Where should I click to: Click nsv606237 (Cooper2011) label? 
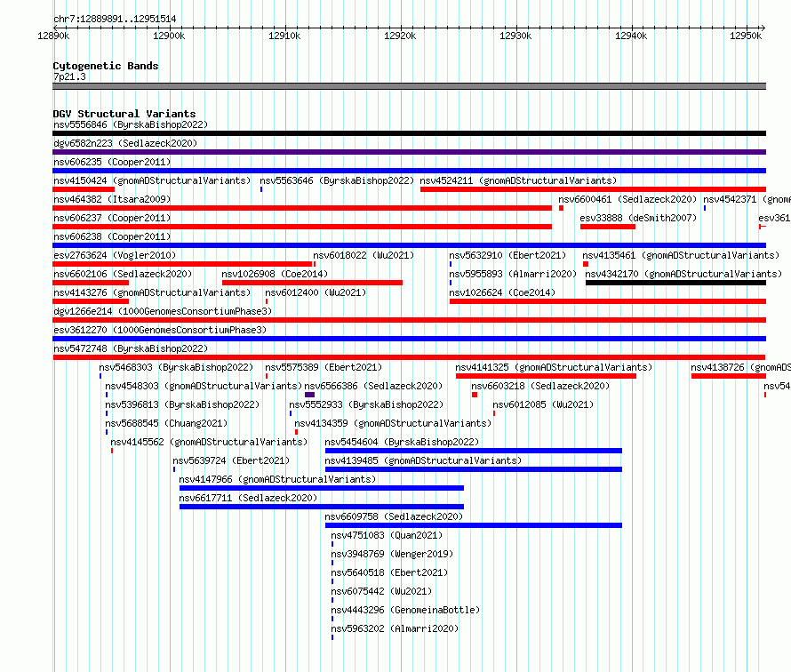(x=112, y=218)
